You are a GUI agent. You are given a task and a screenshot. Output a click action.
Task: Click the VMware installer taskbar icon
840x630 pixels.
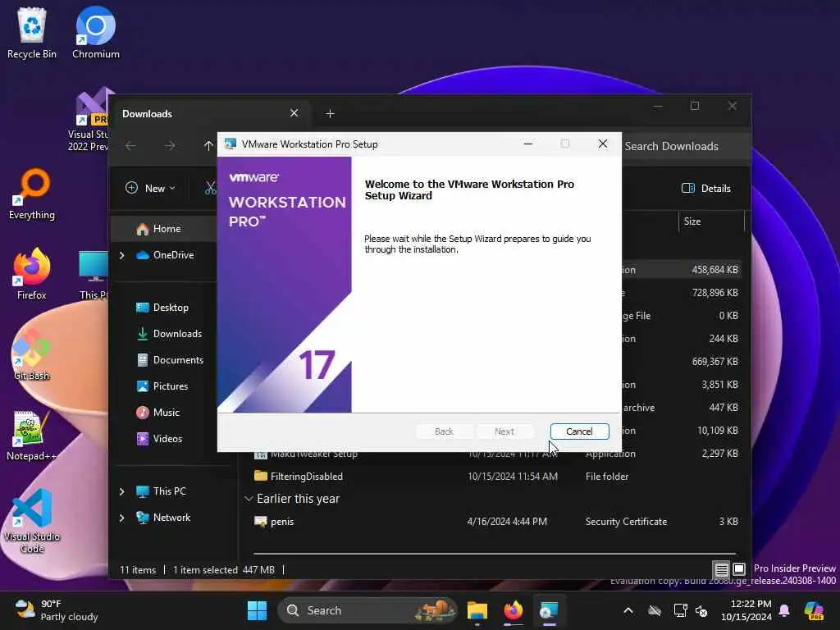pyautogui.click(x=549, y=610)
